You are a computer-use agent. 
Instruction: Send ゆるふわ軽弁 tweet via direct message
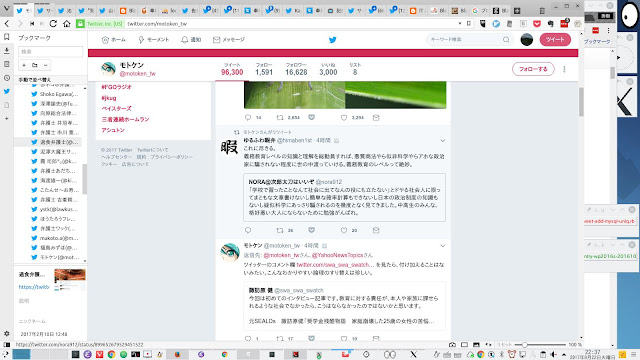point(376,230)
